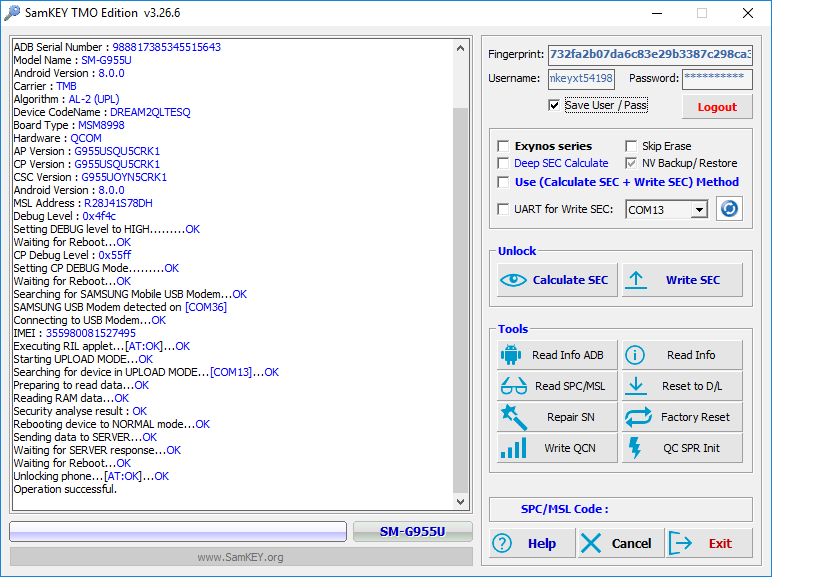819x577 pixels.
Task: Enable the Exynos series checkbox
Action: pyautogui.click(x=503, y=146)
